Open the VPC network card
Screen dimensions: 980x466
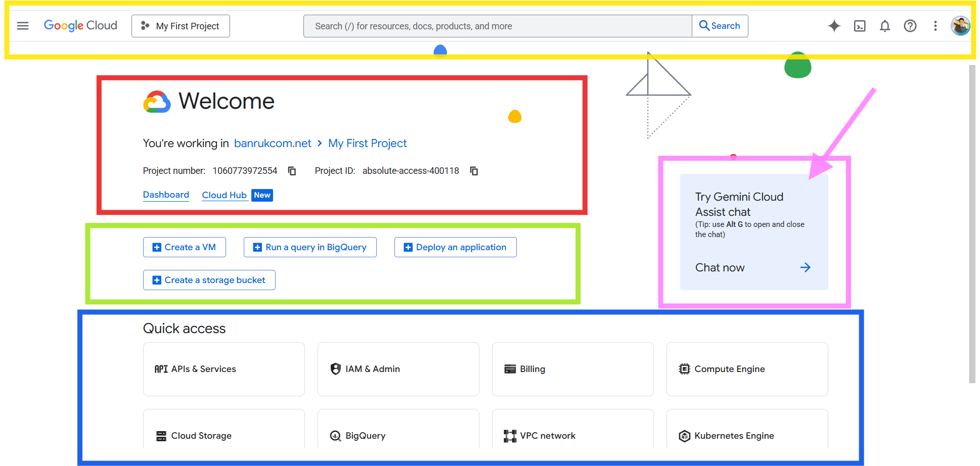click(573, 429)
